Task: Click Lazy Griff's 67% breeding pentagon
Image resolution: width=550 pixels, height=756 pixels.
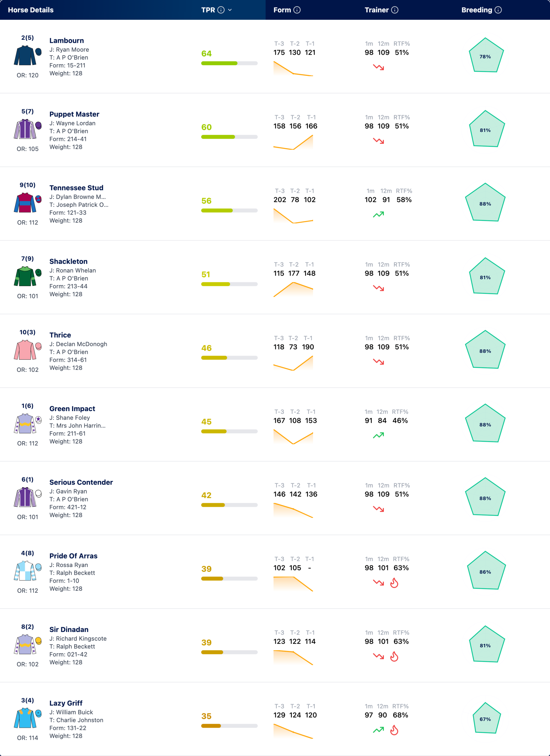Action: 485,719
